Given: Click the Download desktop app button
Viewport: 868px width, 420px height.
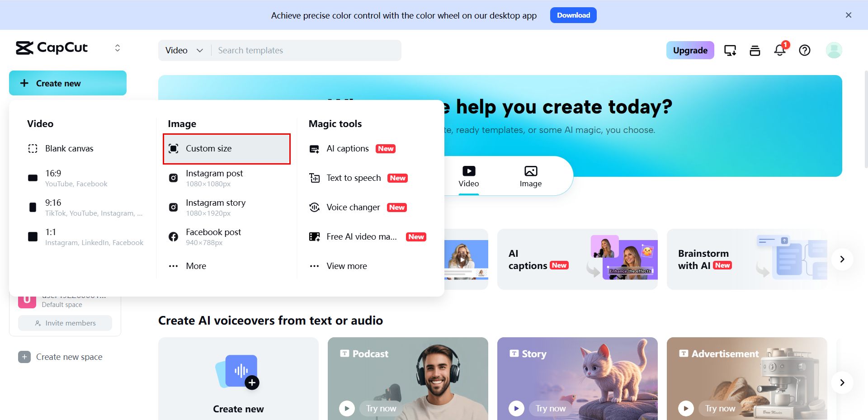Looking at the screenshot, I should coord(573,15).
